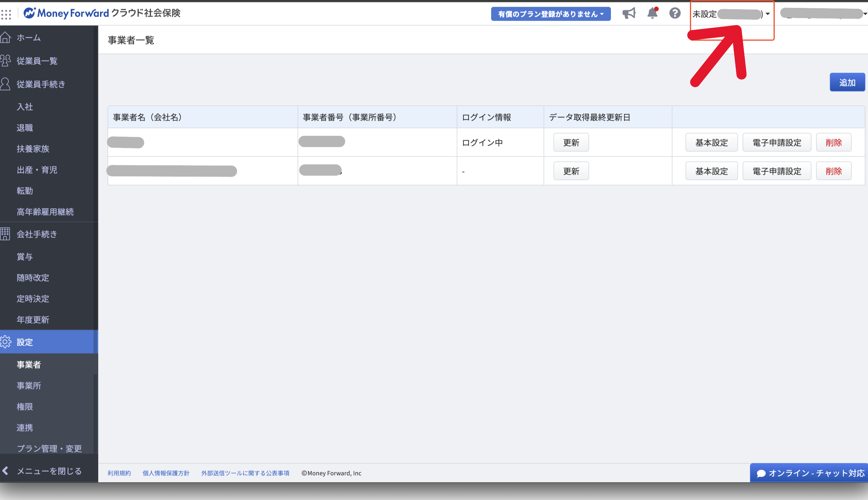This screenshot has width=868, height=500.
Task: Click the help question mark icon
Action: [675, 14]
